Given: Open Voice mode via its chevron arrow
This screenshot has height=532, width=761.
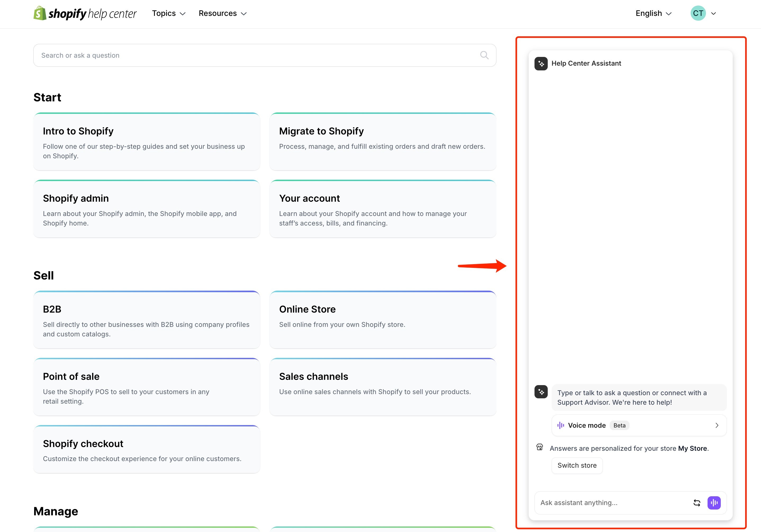Looking at the screenshot, I should click(x=717, y=425).
